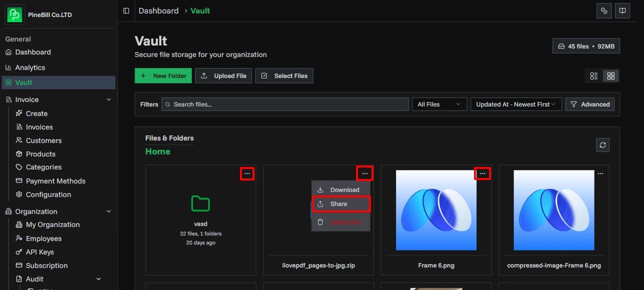
Task: Click in the Search files field
Action: [x=285, y=104]
